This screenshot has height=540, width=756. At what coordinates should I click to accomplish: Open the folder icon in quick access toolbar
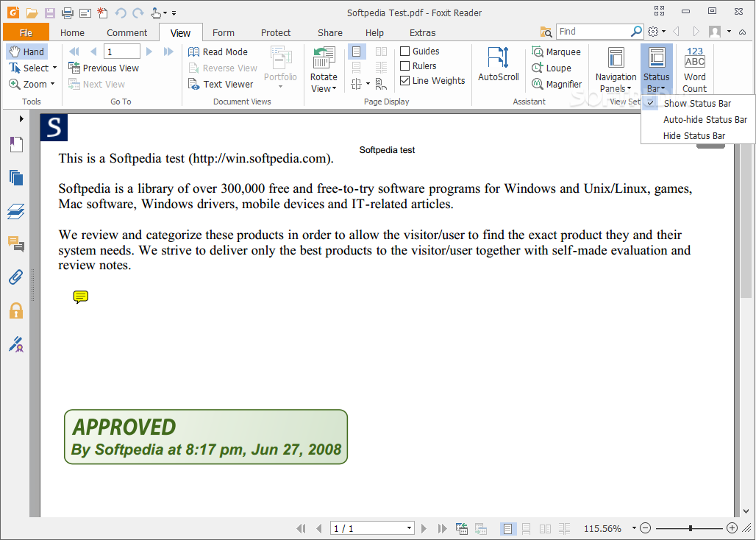point(32,13)
